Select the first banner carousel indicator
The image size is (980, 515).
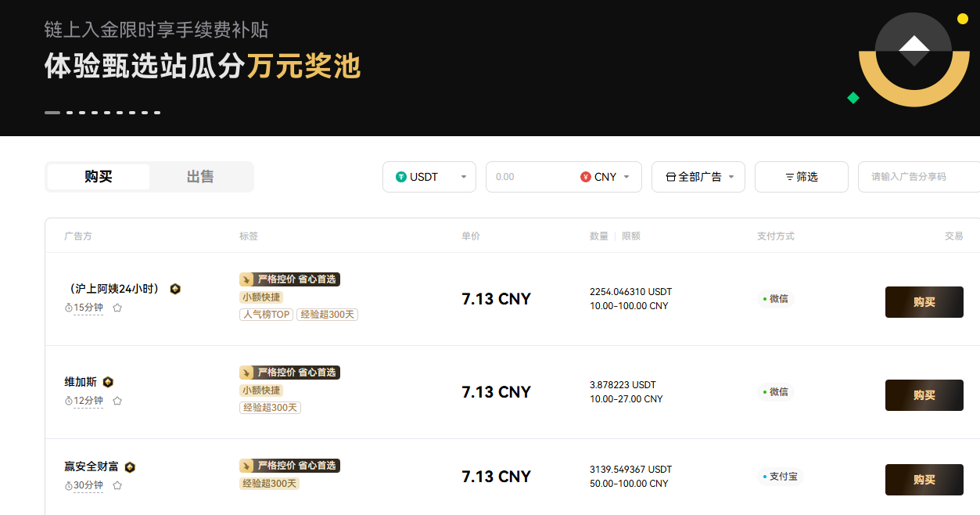point(52,113)
